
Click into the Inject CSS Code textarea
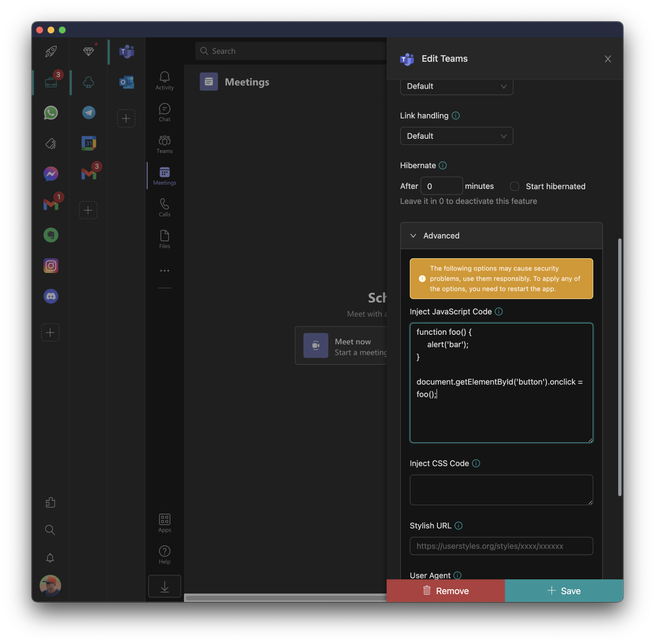click(x=501, y=490)
